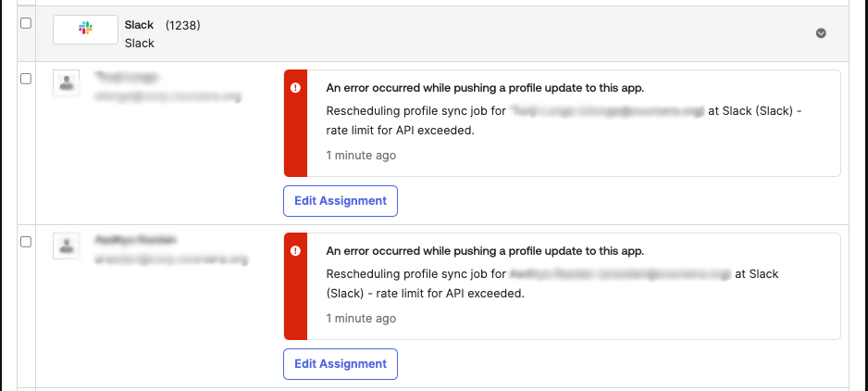Click the second Edit Assignment button
Image resolution: width=868 pixels, height=391 pixels.
pyautogui.click(x=340, y=364)
